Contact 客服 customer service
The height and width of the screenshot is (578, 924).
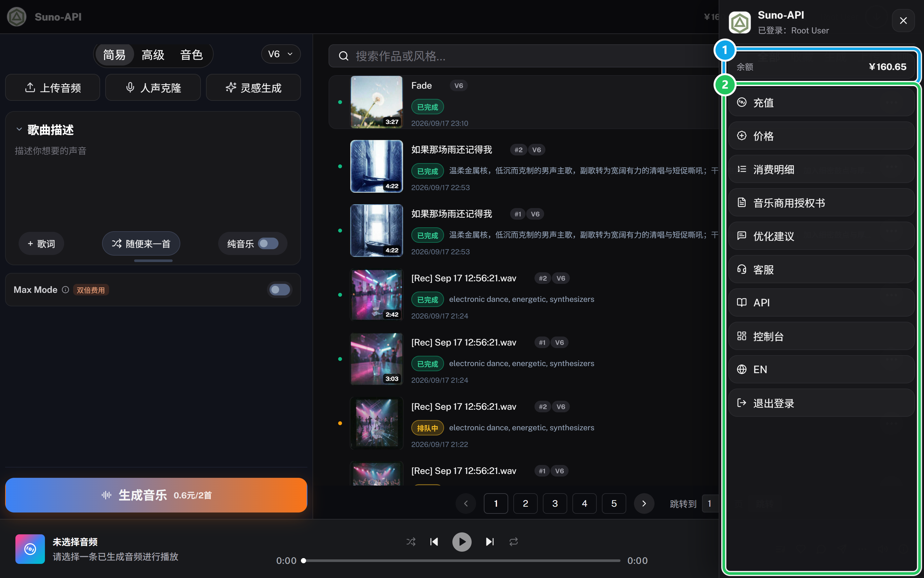pyautogui.click(x=821, y=269)
